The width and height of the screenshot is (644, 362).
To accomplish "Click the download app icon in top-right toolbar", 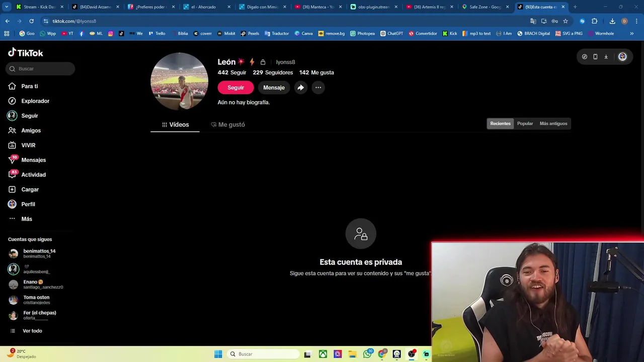I will click(x=606, y=57).
